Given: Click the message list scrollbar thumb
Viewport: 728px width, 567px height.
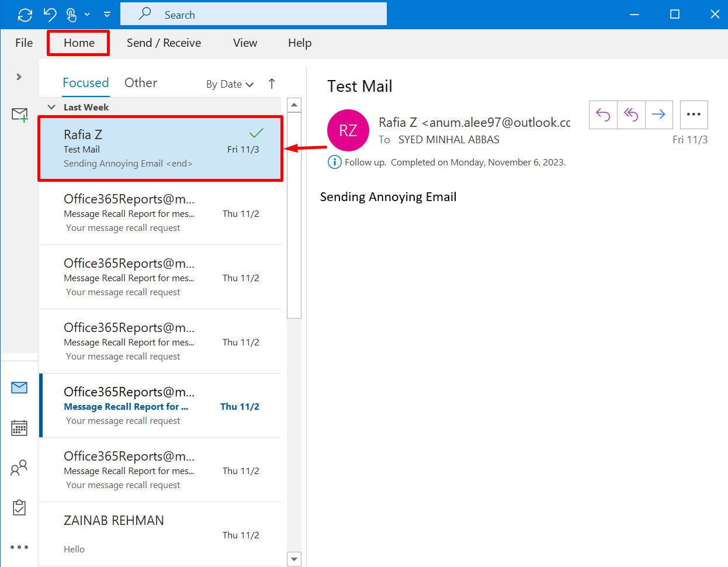Looking at the screenshot, I should pos(294,215).
